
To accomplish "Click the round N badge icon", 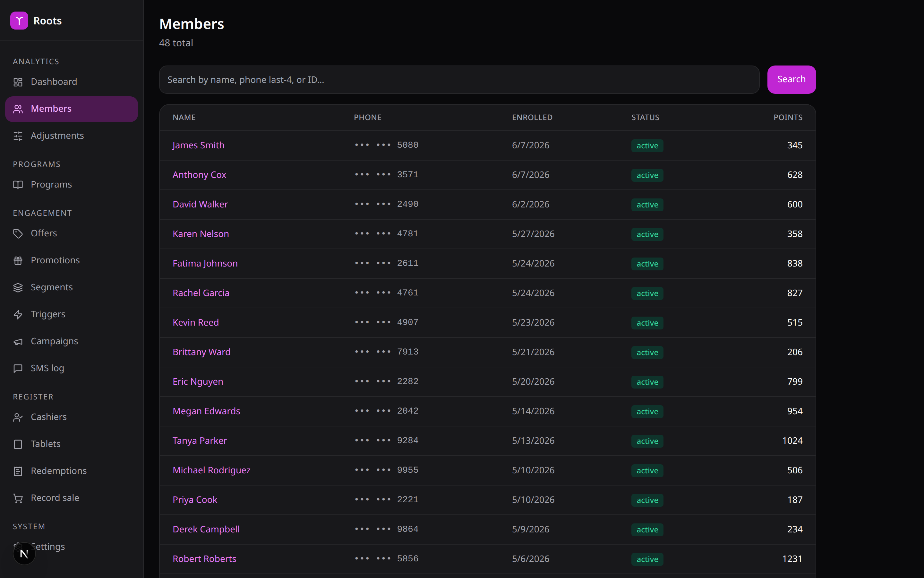I will click(x=24, y=553).
